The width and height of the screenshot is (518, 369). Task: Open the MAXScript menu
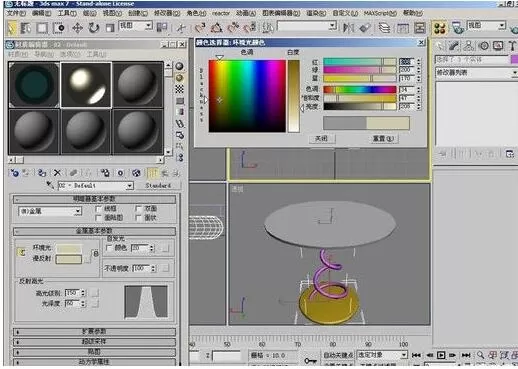(x=380, y=13)
